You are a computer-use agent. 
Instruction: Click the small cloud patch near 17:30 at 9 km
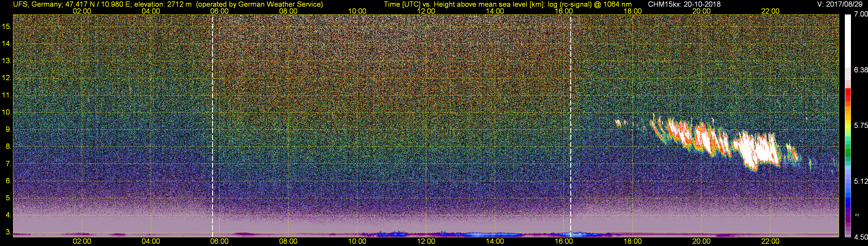pos(618,123)
